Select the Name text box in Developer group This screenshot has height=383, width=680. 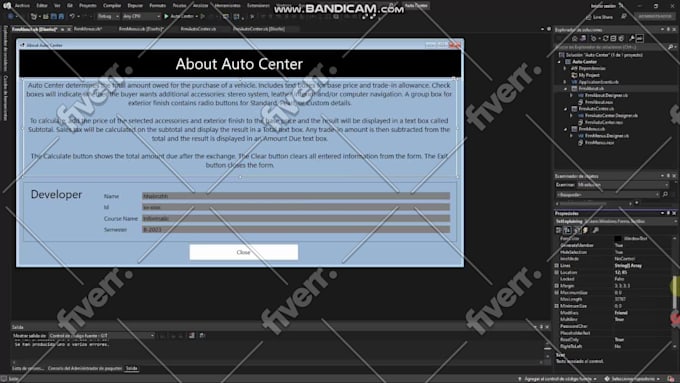click(x=296, y=196)
